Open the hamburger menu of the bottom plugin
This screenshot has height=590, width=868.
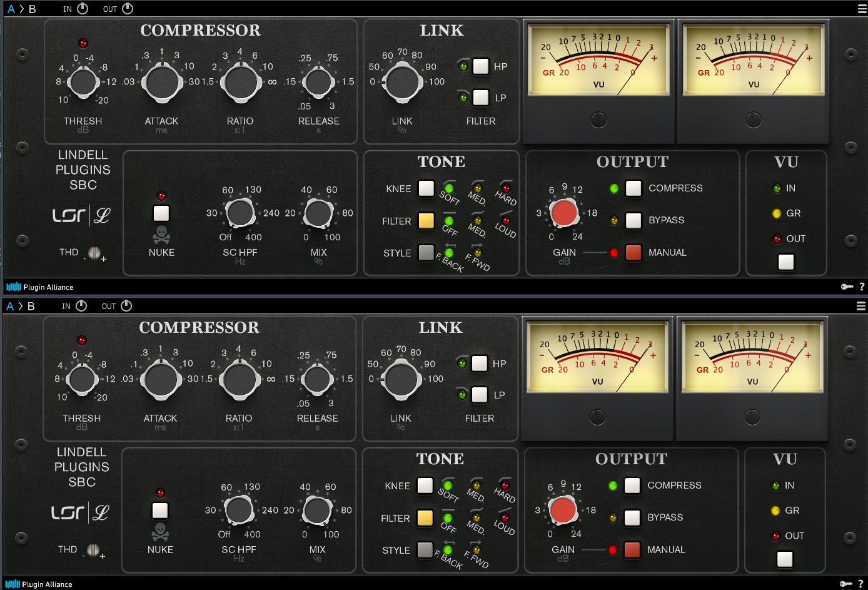(x=860, y=306)
